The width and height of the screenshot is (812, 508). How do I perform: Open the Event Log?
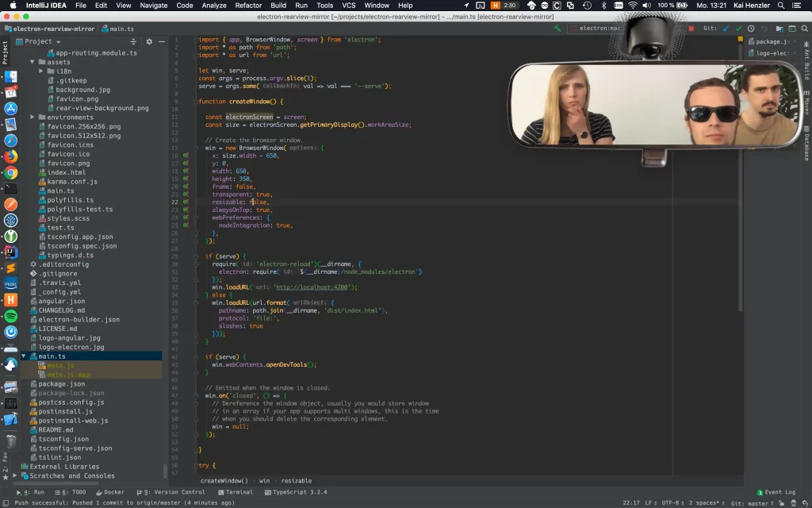coord(776,492)
